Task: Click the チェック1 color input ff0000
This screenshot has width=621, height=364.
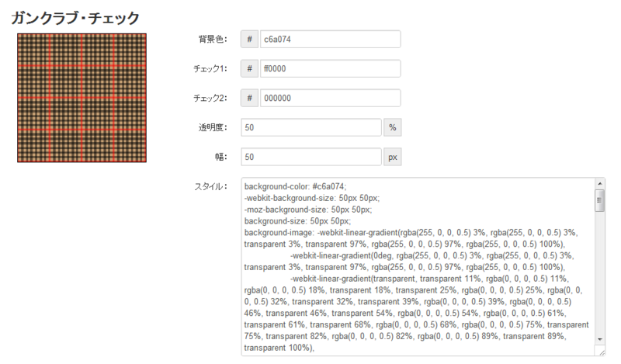Action: (x=330, y=68)
